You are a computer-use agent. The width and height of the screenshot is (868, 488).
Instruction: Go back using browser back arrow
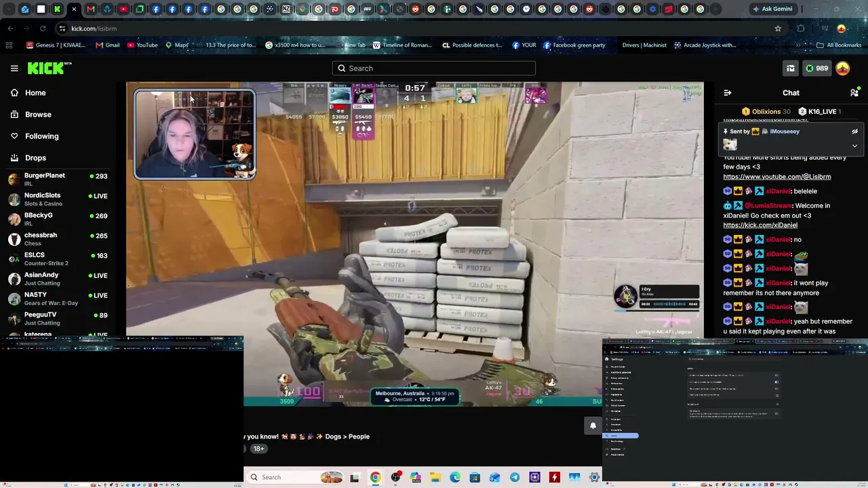[x=10, y=28]
